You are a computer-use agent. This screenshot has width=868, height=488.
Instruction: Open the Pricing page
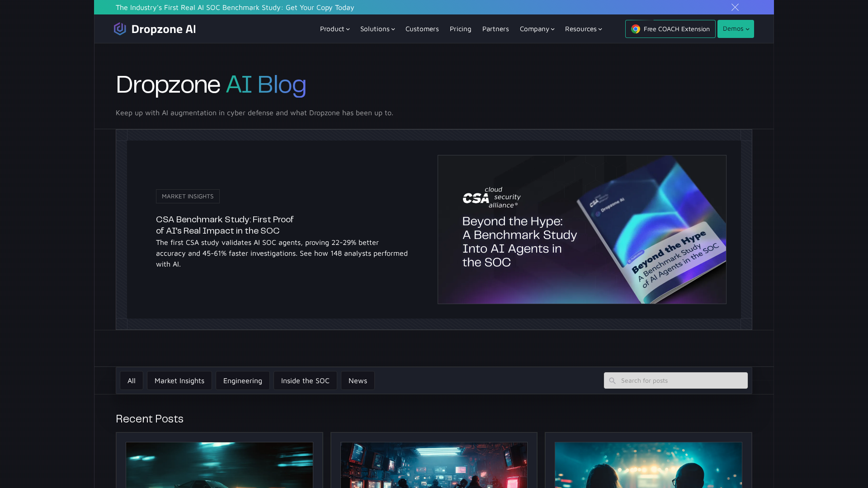[460, 29]
